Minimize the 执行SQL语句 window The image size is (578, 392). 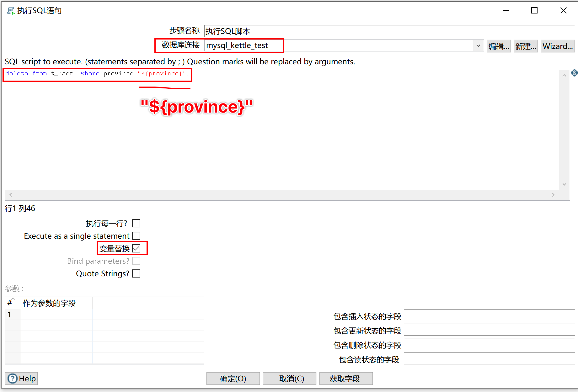click(x=506, y=11)
